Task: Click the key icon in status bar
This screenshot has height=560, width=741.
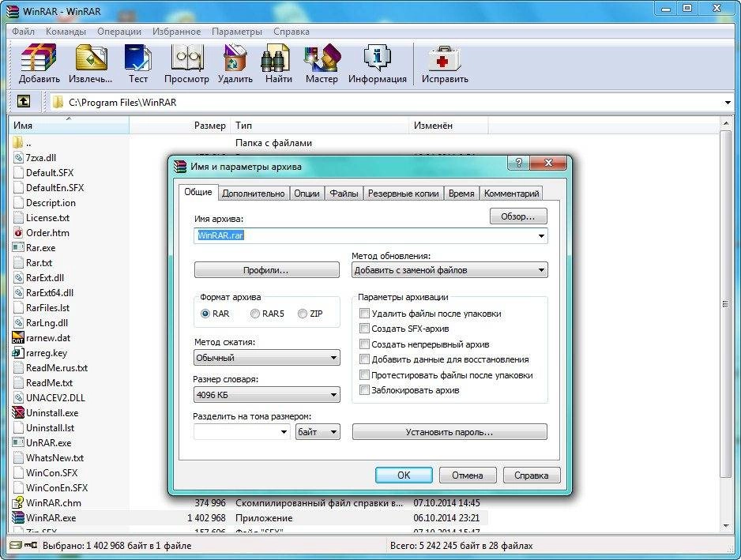Action: pyautogui.click(x=31, y=545)
